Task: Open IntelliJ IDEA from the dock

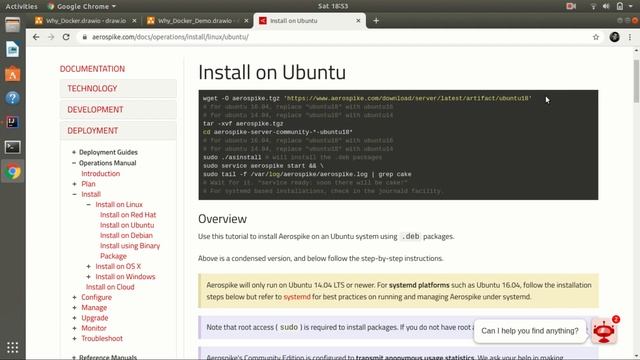Action: (12, 122)
